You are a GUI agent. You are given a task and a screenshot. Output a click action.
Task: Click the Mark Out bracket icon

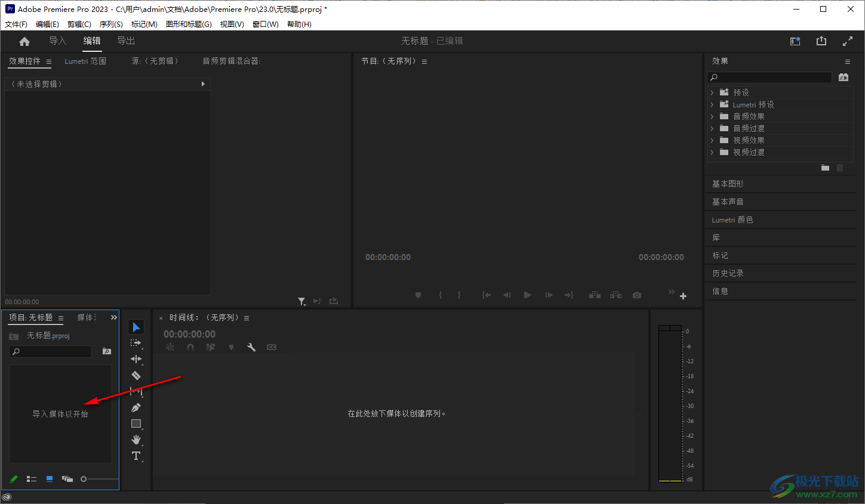point(459,295)
